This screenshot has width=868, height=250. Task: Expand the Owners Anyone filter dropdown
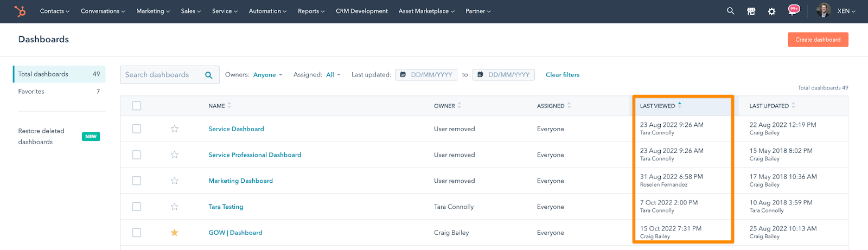[267, 75]
